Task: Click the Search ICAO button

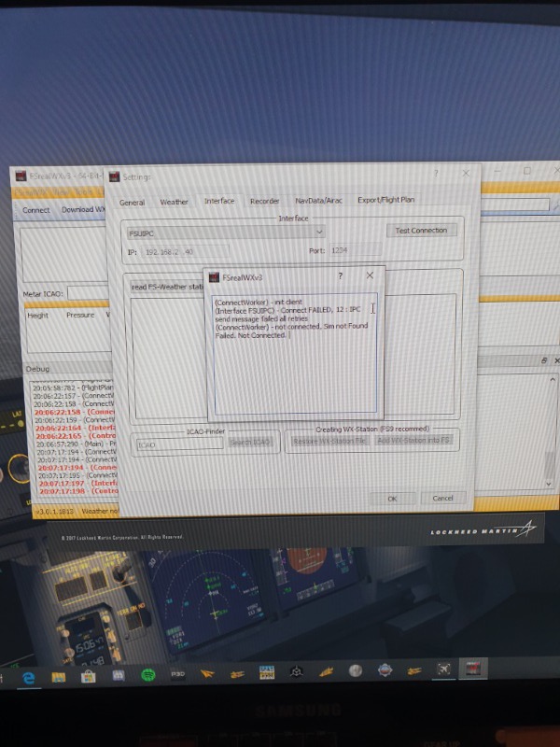Action: (x=249, y=442)
